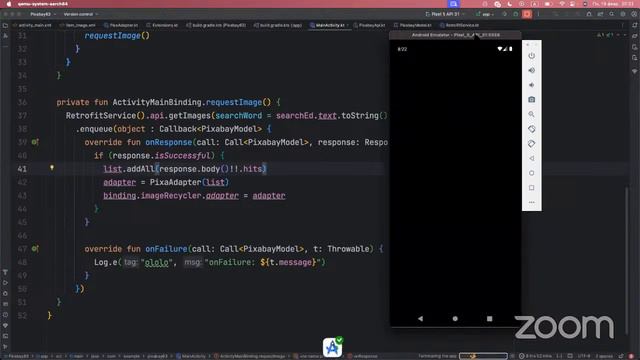Click 'imageRecycler' on line 43
The image size is (640, 360).
(x=171, y=196)
